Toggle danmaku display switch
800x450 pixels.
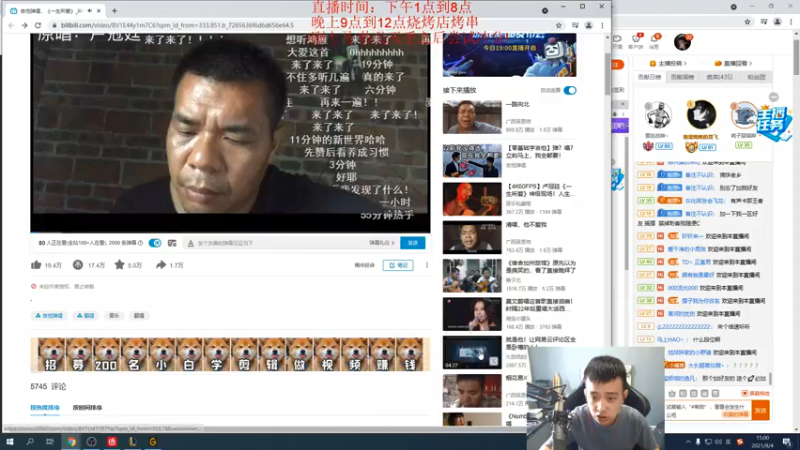point(155,243)
